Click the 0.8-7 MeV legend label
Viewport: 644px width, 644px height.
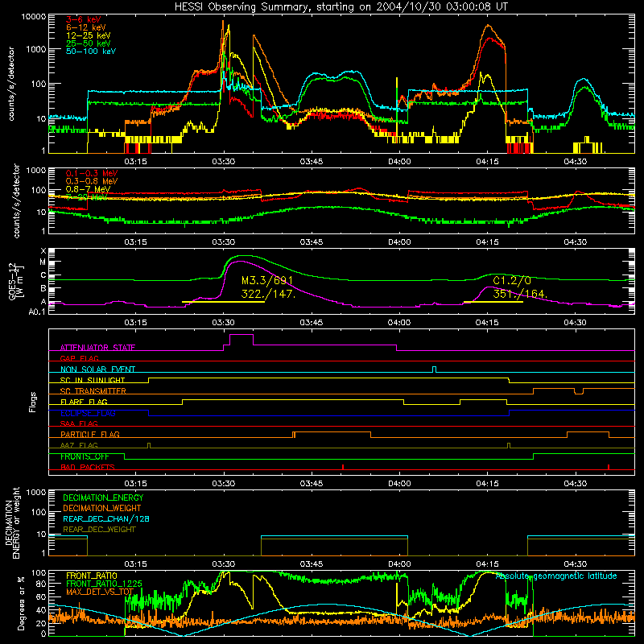(88, 189)
